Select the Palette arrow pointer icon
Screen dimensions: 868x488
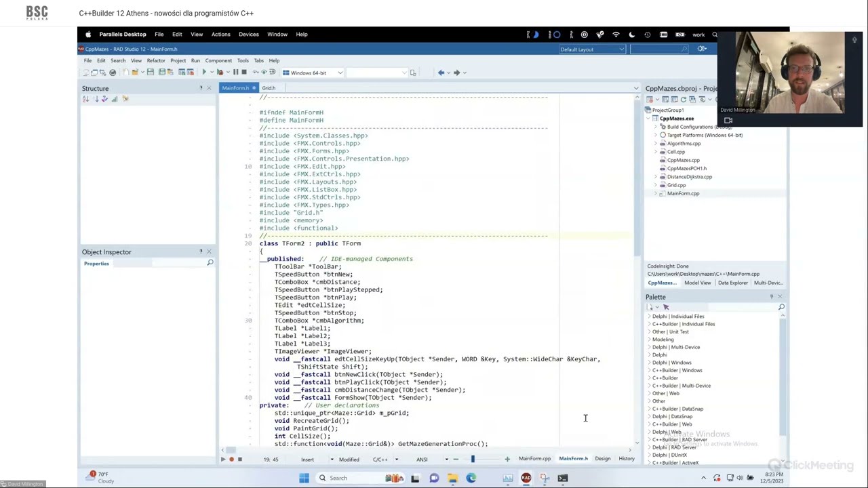(666, 307)
